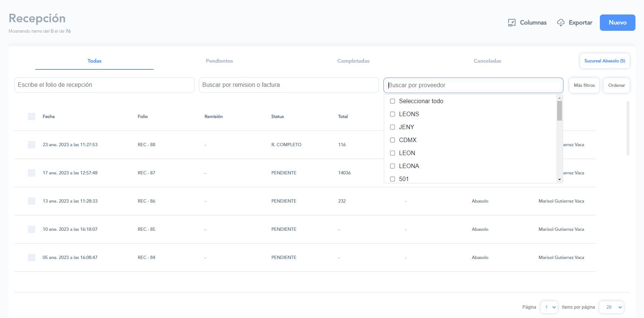Open the page number dropdown
644x318 pixels.
[549, 307]
